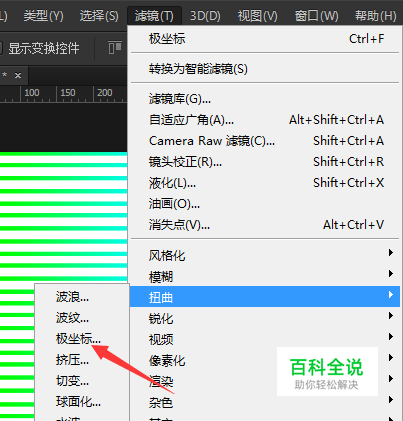This screenshot has height=421, width=403.
Task: Open the 选择(S) menu
Action: (x=99, y=16)
